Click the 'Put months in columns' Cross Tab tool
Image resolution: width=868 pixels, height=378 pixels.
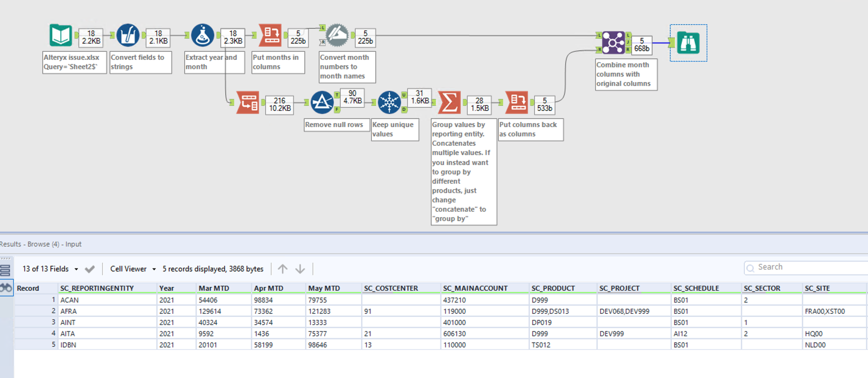pos(270,35)
